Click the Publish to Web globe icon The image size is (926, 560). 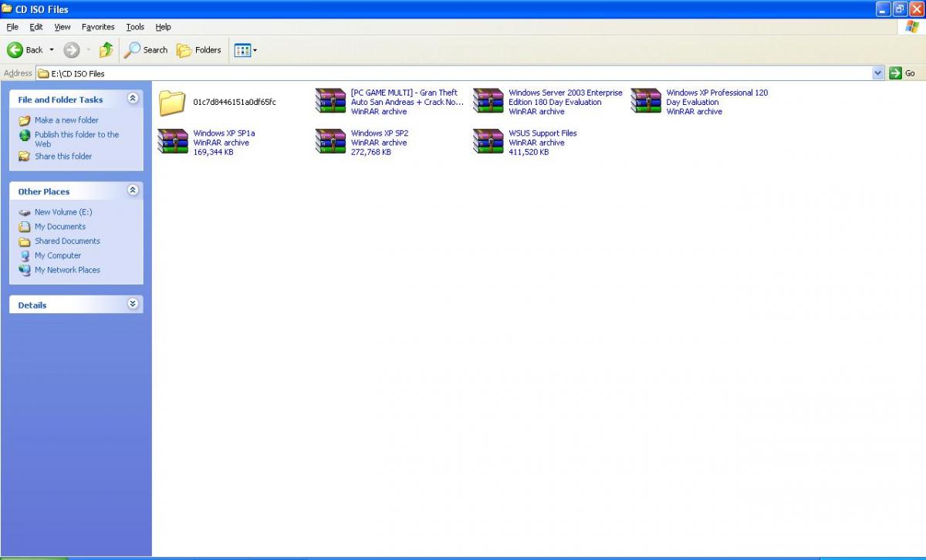click(x=25, y=136)
